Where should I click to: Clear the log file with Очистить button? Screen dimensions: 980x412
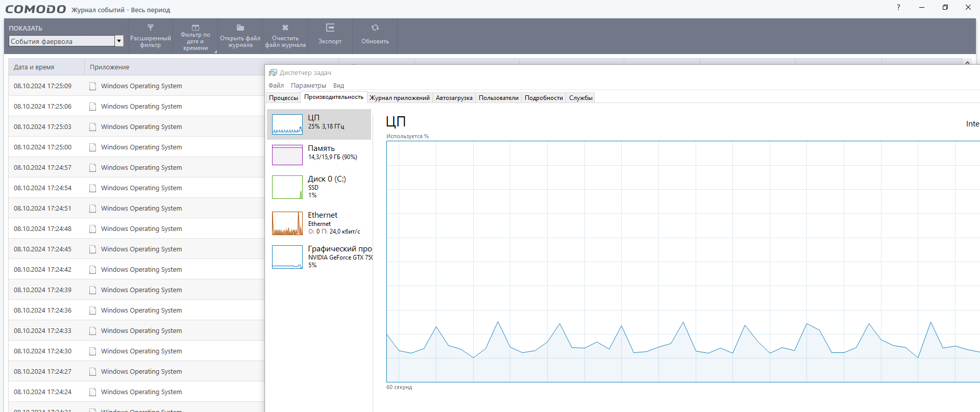(x=285, y=36)
